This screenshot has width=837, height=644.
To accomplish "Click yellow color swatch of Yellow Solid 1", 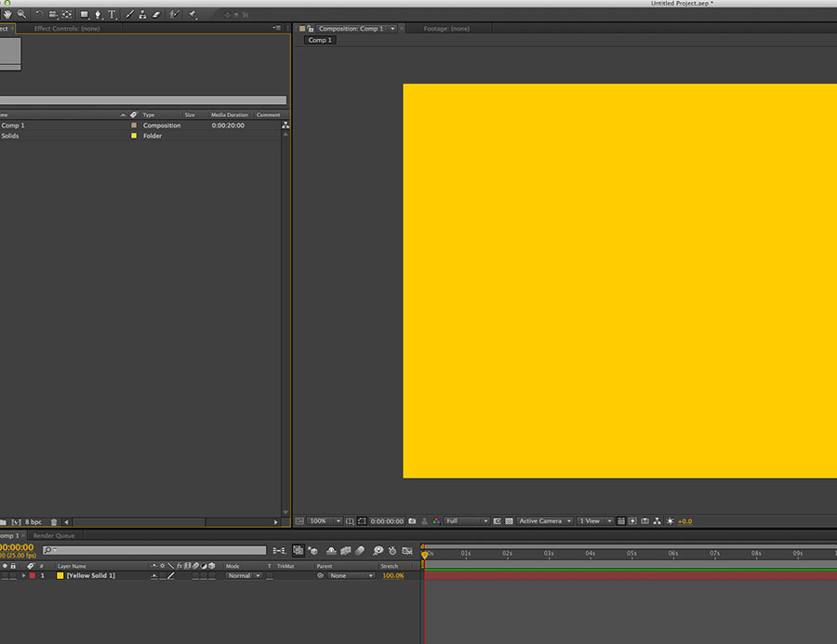I will tap(60, 576).
